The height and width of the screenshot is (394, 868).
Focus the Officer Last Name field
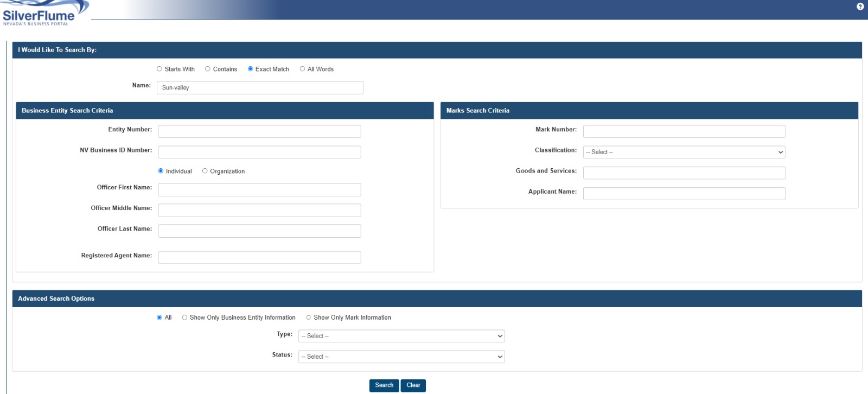(x=260, y=231)
